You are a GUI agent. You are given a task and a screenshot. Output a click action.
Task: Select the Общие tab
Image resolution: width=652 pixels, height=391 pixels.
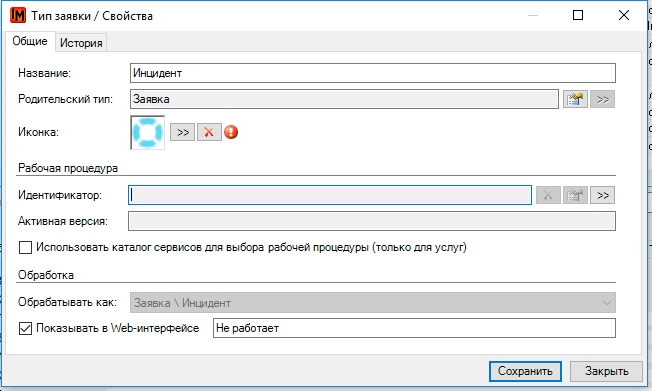coord(30,41)
